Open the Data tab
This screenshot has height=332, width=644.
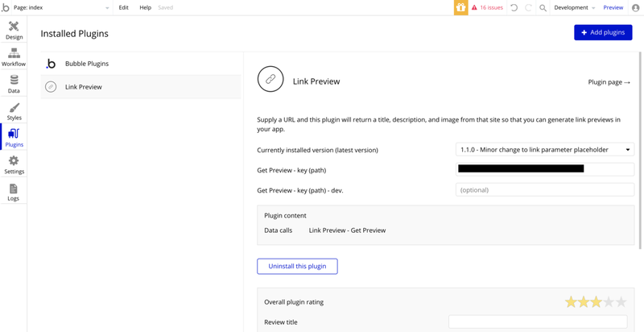14,84
